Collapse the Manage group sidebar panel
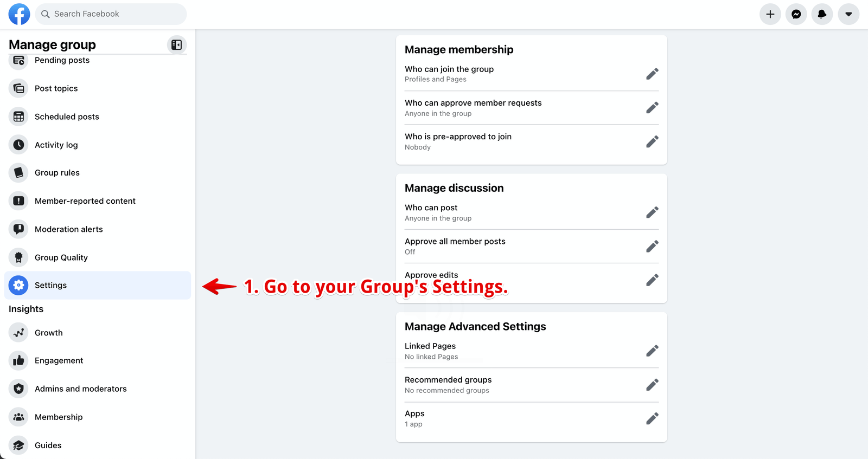 (176, 45)
